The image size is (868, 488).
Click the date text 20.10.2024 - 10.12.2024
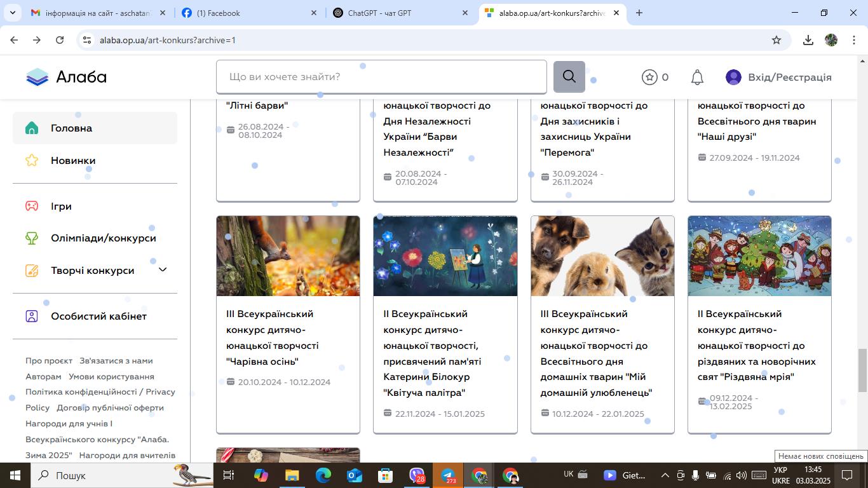[284, 382]
